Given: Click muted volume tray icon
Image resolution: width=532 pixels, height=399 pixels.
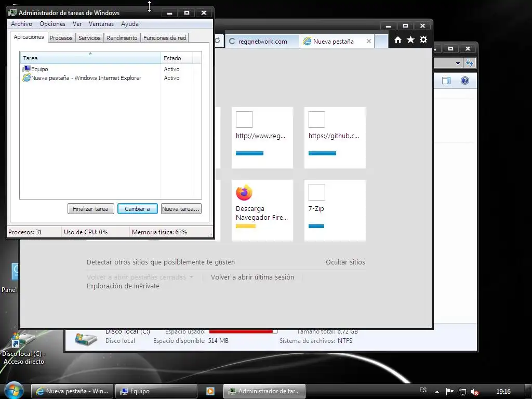Looking at the screenshot, I should [x=475, y=392].
